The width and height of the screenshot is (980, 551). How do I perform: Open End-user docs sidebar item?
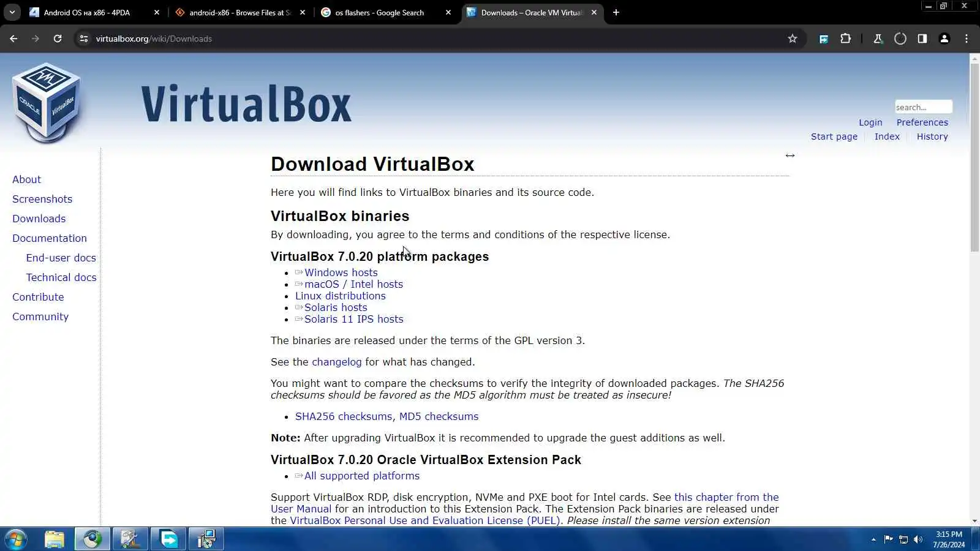click(x=61, y=258)
